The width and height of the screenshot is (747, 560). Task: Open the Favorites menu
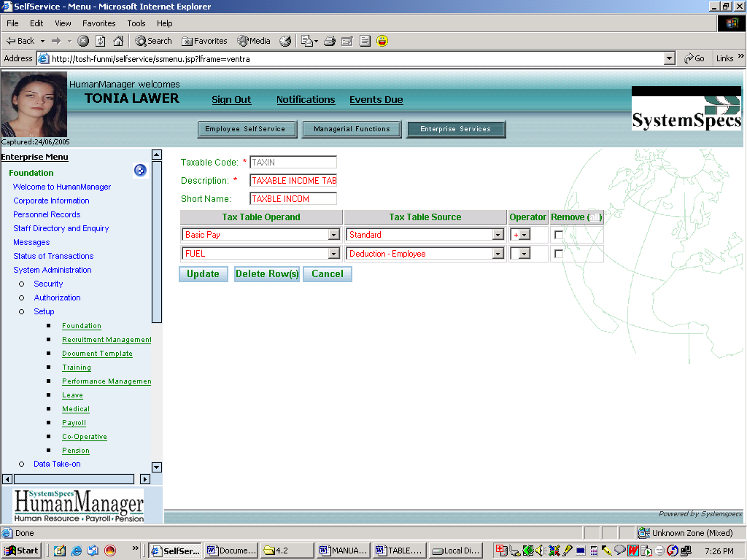[x=98, y=23]
